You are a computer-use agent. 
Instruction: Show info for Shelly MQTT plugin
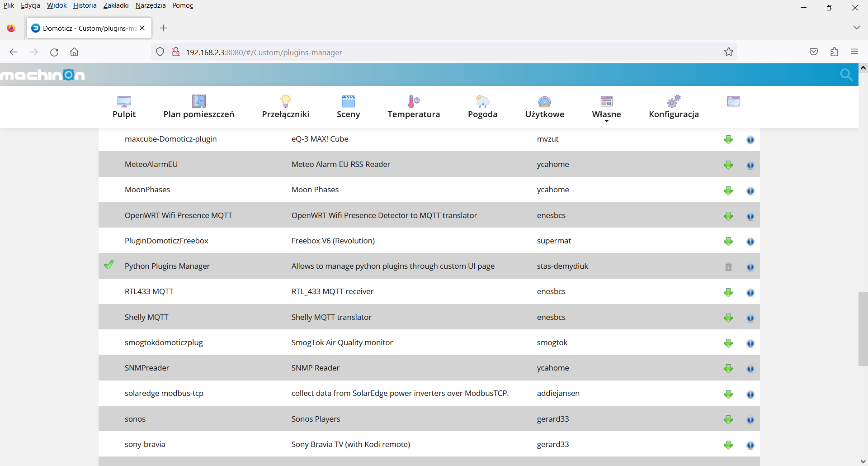pyautogui.click(x=750, y=318)
